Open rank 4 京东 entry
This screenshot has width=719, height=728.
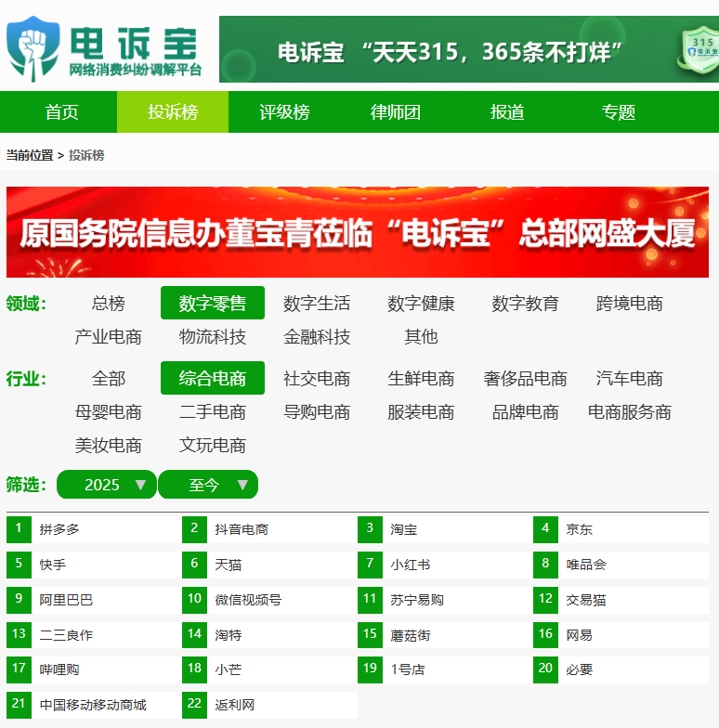click(x=621, y=529)
